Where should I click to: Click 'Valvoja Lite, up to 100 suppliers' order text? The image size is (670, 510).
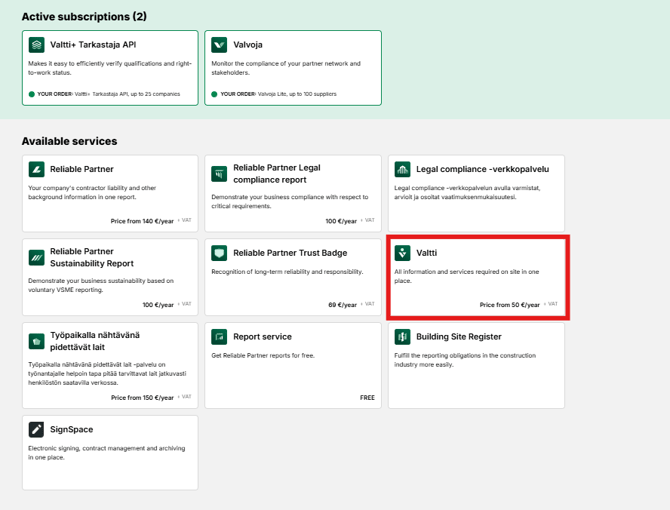[x=297, y=94]
